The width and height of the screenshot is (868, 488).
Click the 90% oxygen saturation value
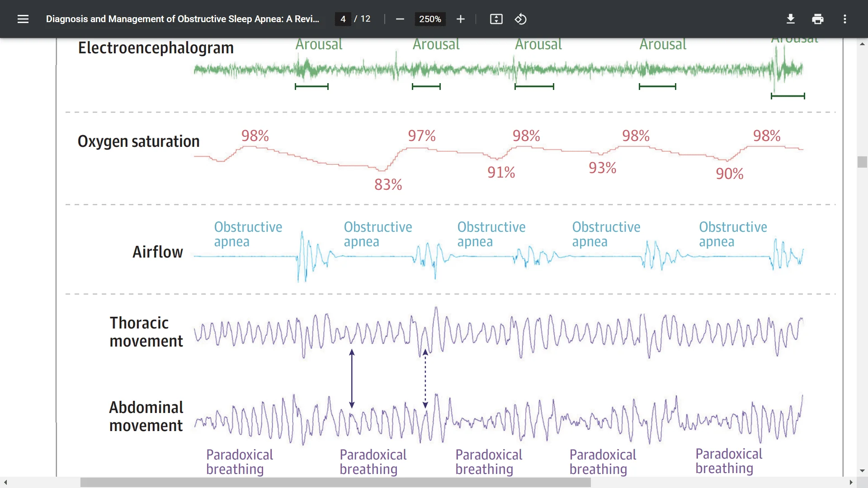point(729,174)
